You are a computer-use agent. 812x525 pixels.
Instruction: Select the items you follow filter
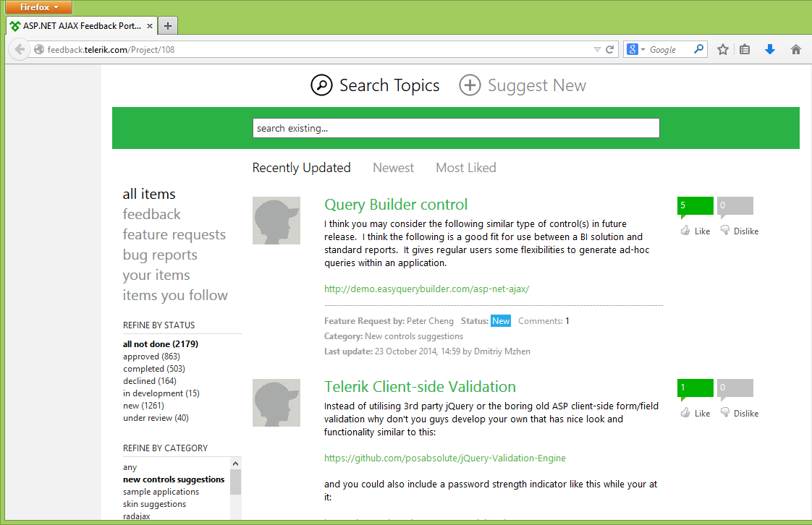(x=175, y=295)
